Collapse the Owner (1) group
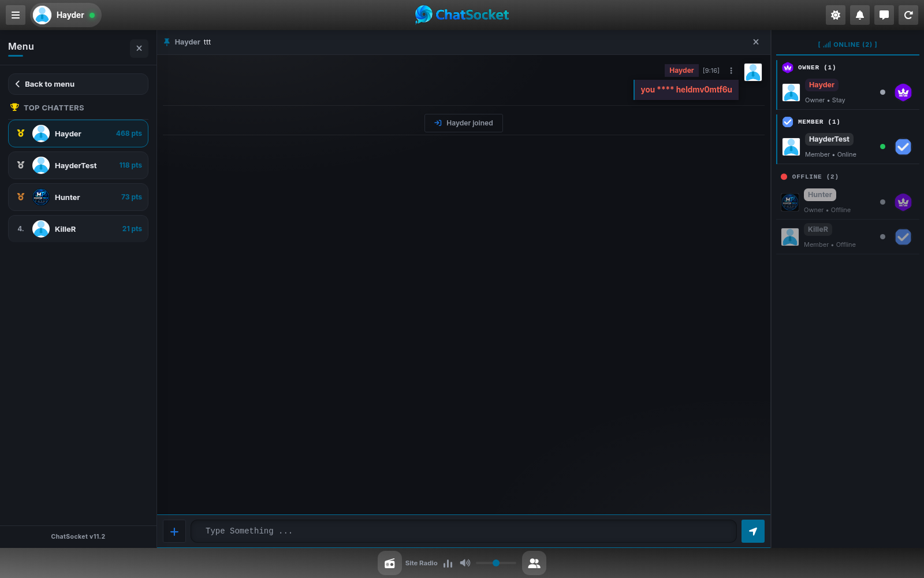This screenshot has height=578, width=924. pyautogui.click(x=847, y=68)
